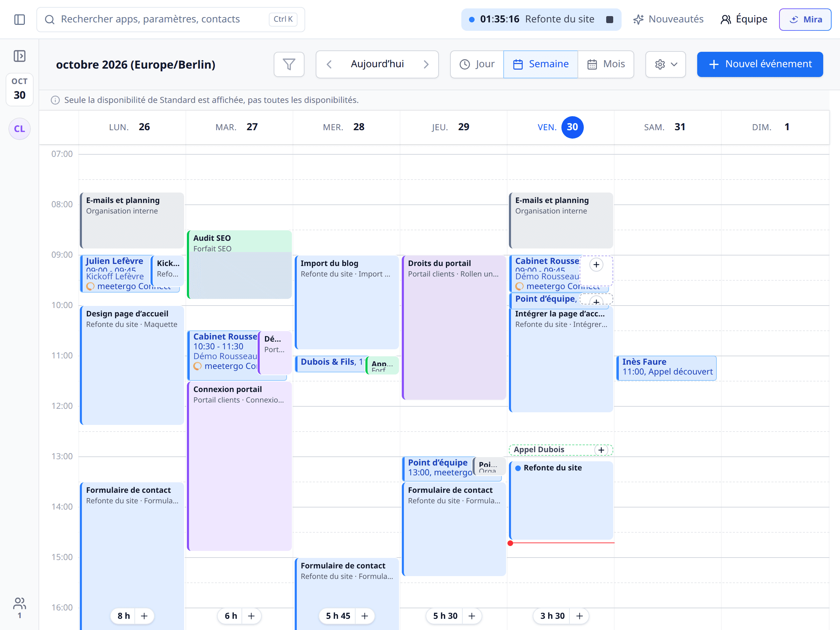Screen dimensions: 840x630
Task: Expand the secondary sidebar arrow icon
Action: (x=19, y=56)
